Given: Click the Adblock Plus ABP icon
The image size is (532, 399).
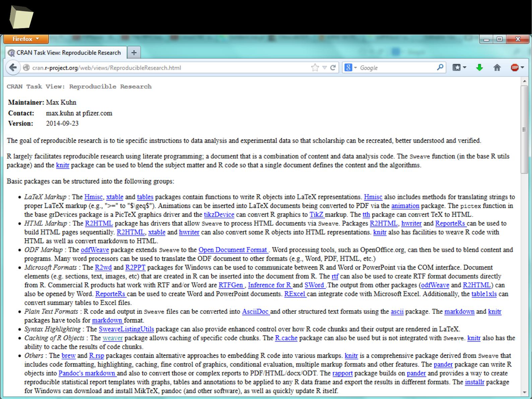Looking at the screenshot, I should [x=515, y=68].
